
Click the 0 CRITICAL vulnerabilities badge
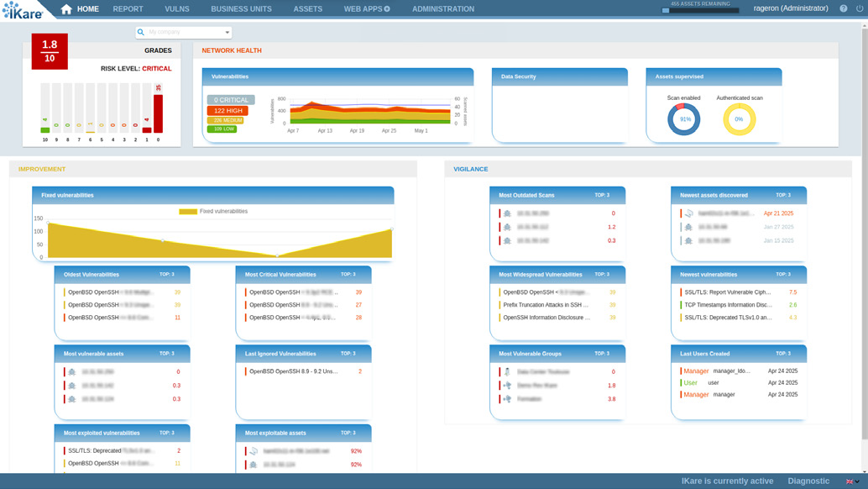click(x=231, y=100)
